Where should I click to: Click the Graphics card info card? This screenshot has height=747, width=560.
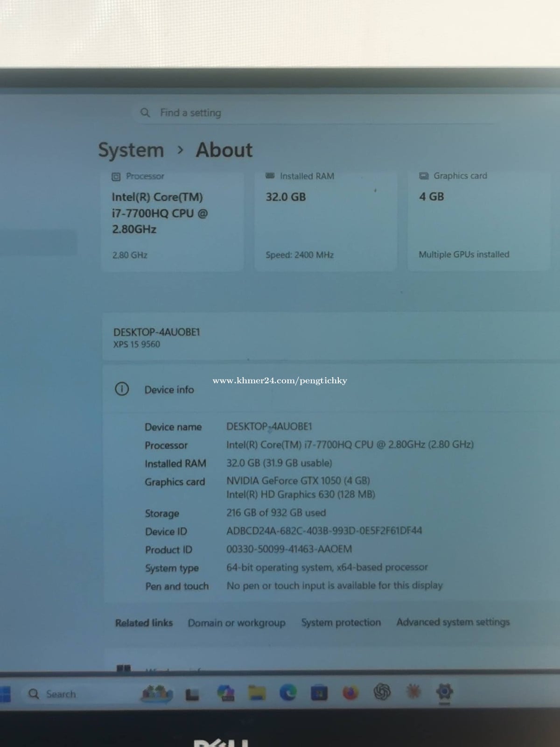point(479,220)
